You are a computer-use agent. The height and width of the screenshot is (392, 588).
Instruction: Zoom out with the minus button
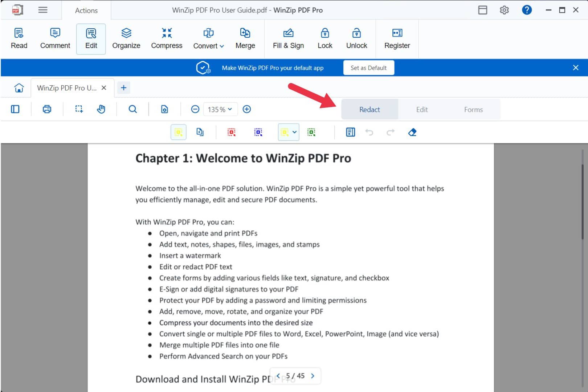195,109
